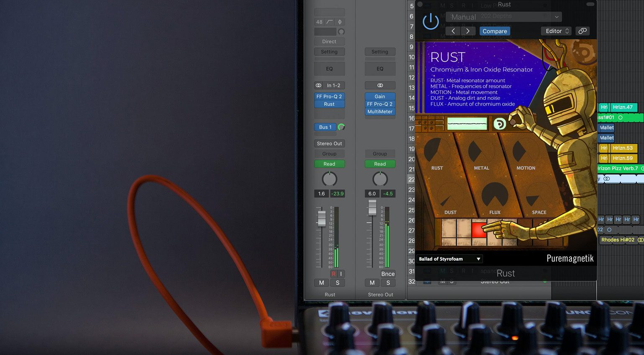Click the Direct button on Rust strip
This screenshot has height=355, width=644.
click(329, 41)
